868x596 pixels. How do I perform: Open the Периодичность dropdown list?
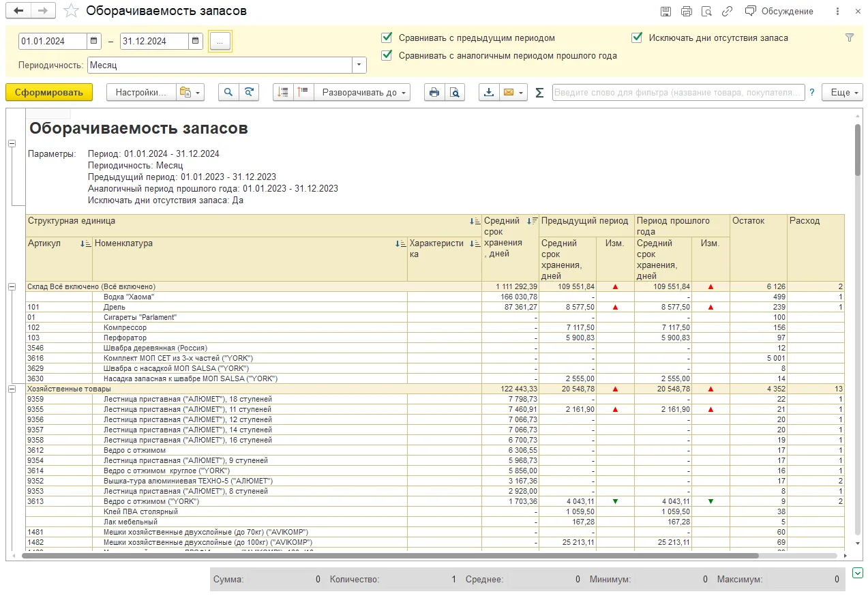359,65
